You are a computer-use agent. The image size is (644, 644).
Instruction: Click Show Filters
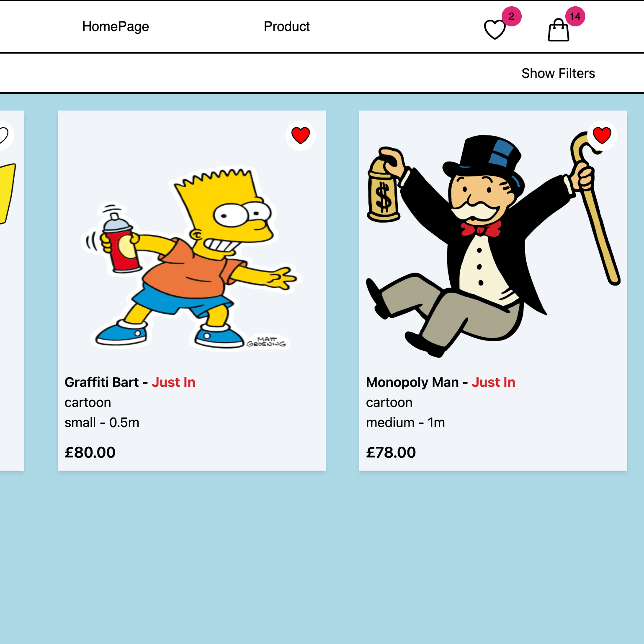(x=558, y=73)
